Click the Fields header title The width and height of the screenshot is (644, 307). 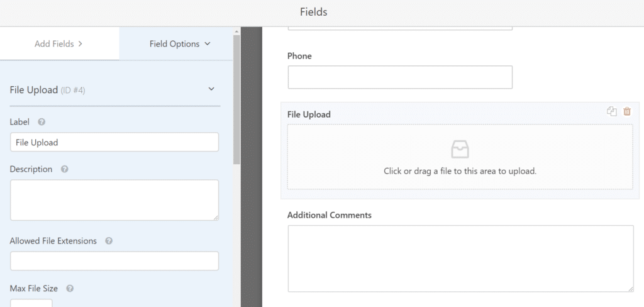coord(313,12)
